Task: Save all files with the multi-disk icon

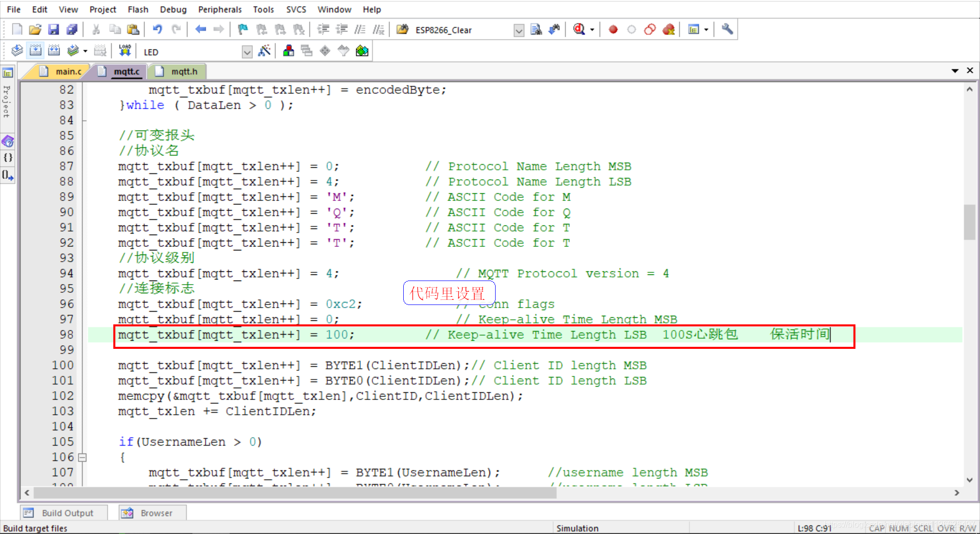Action: pos(72,30)
